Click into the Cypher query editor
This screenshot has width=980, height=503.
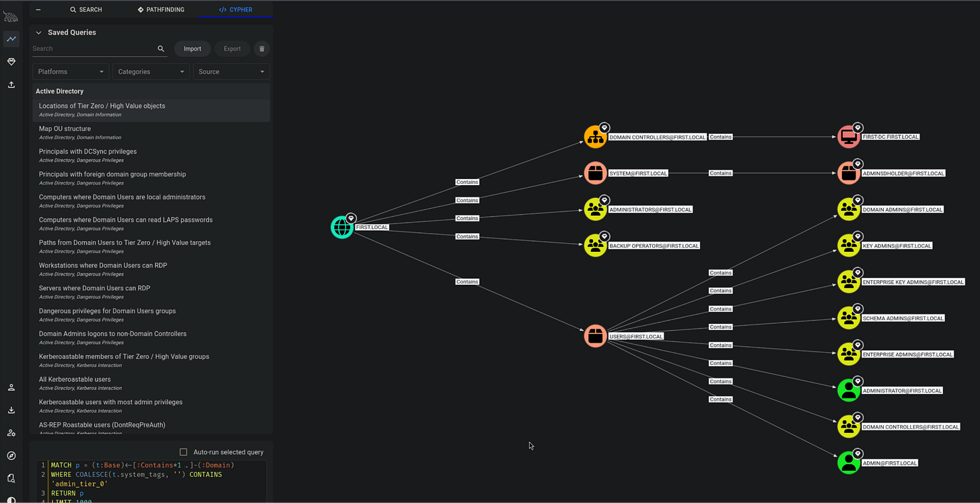151,481
